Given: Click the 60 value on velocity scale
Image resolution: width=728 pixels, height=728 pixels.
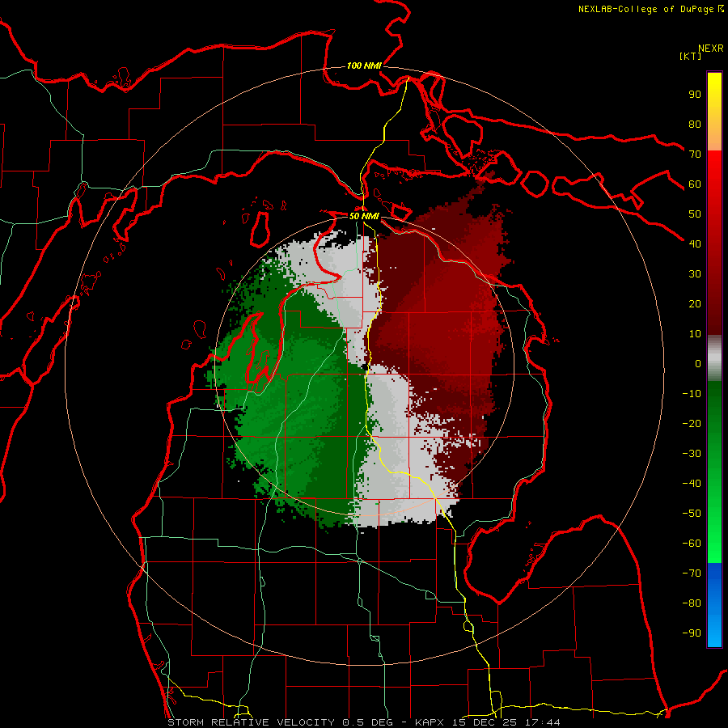Looking at the screenshot, I should 695,184.
